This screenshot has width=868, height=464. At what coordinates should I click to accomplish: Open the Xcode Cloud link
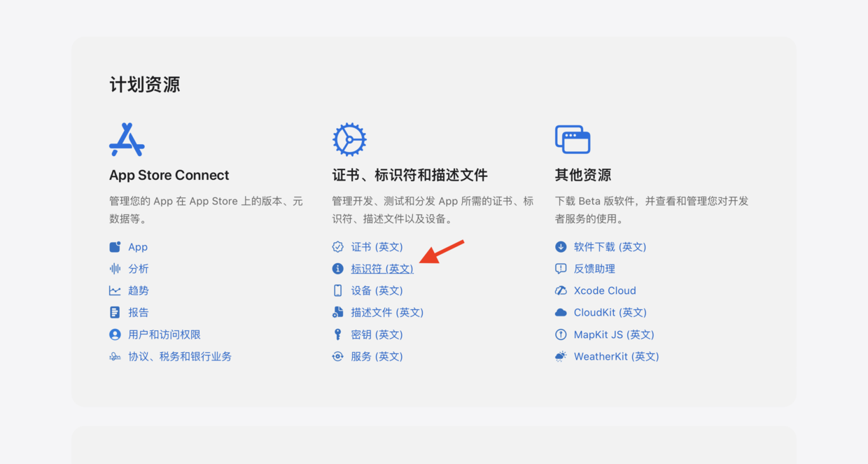(x=605, y=290)
